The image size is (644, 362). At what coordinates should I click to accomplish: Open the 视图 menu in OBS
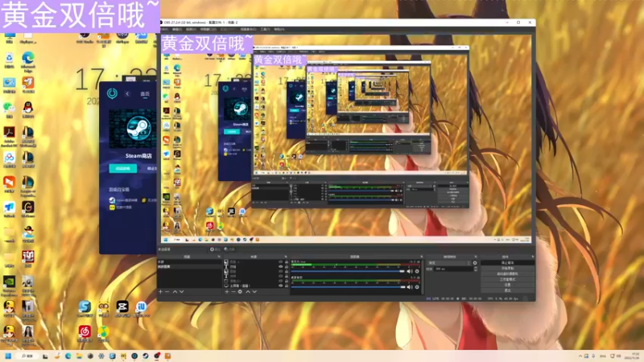191,29
